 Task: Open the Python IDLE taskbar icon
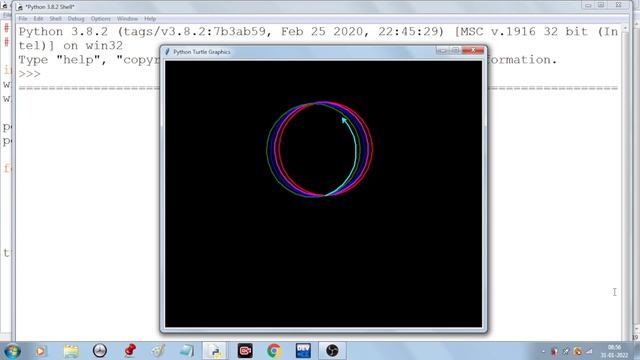(x=216, y=351)
